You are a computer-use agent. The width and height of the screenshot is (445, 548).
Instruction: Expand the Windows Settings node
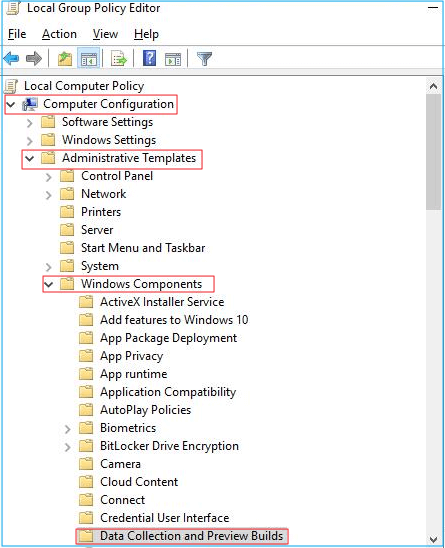point(30,140)
